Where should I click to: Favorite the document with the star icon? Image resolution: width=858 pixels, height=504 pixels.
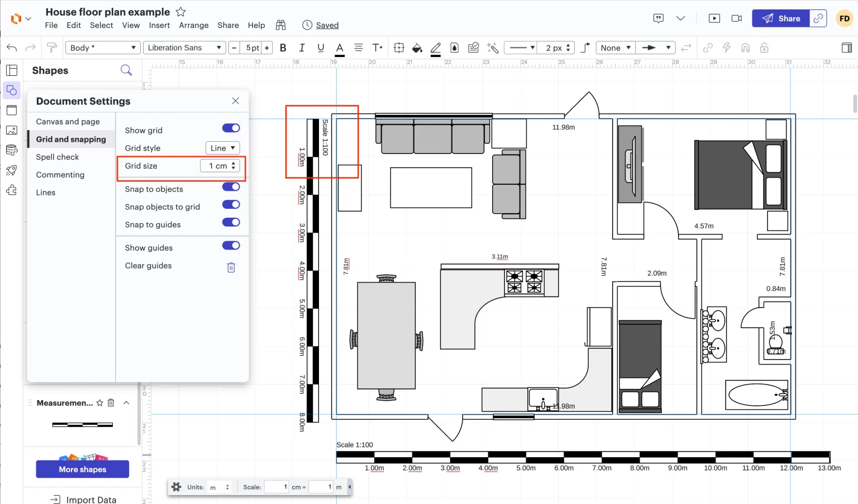click(180, 12)
